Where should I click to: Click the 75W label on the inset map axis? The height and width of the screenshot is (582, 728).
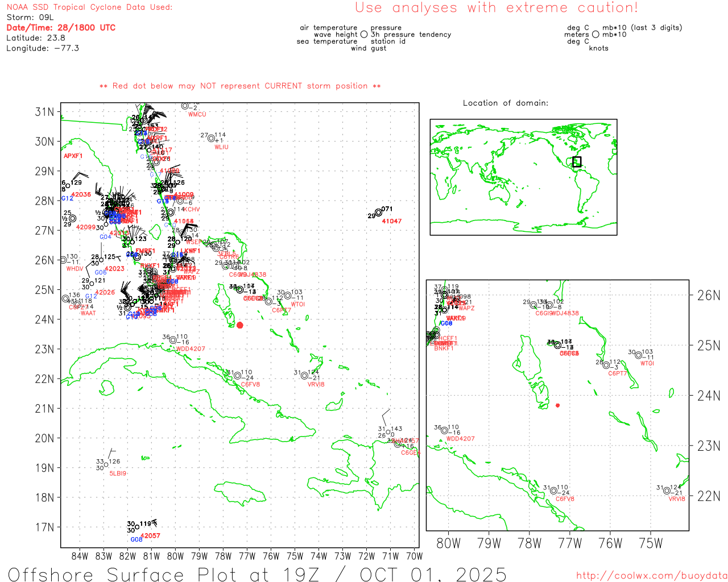[651, 543]
